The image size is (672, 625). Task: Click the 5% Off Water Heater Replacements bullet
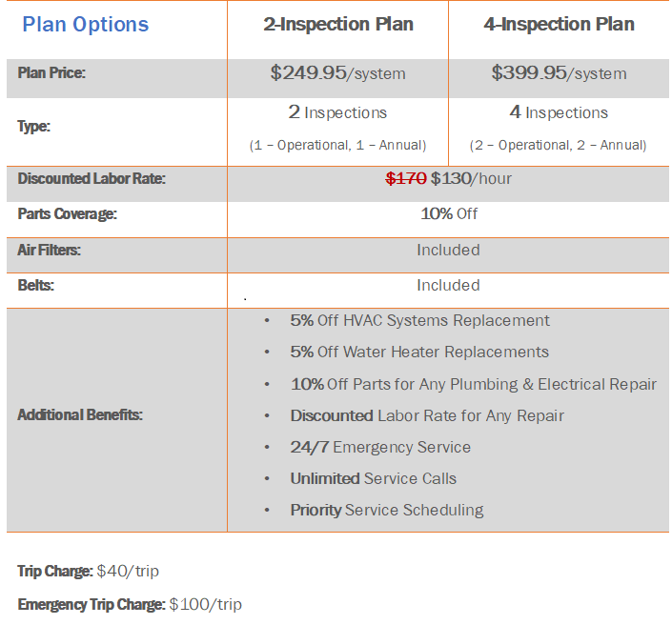click(419, 352)
